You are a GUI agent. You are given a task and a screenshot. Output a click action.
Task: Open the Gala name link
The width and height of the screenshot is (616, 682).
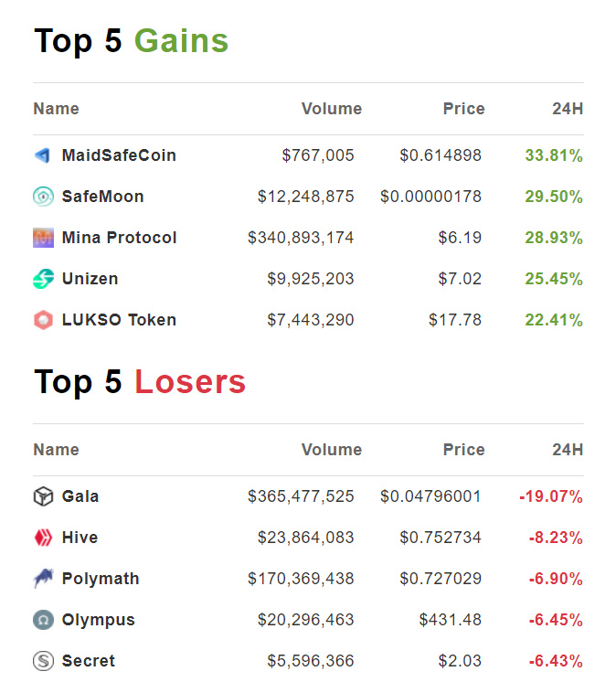click(80, 496)
